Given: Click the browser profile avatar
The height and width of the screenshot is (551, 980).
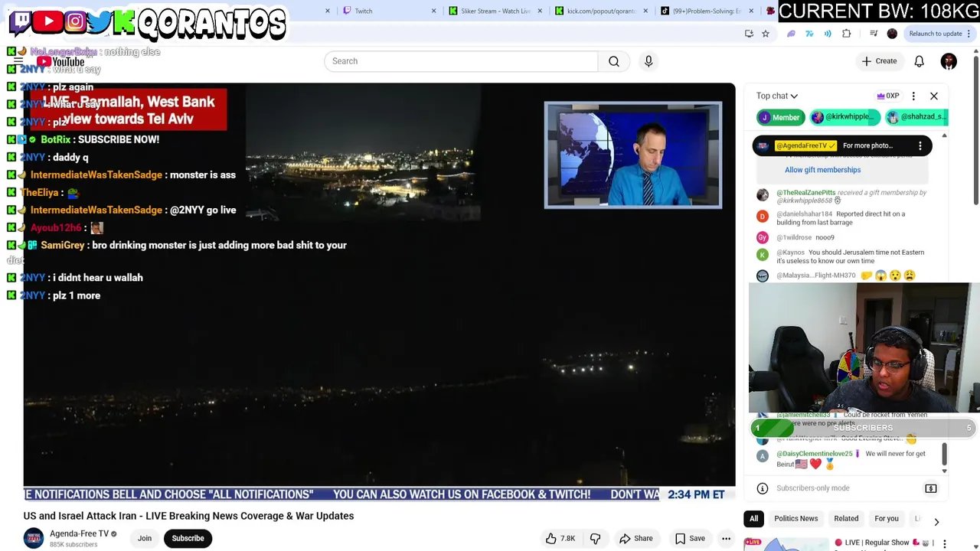Looking at the screenshot, I should pyautogui.click(x=892, y=34).
